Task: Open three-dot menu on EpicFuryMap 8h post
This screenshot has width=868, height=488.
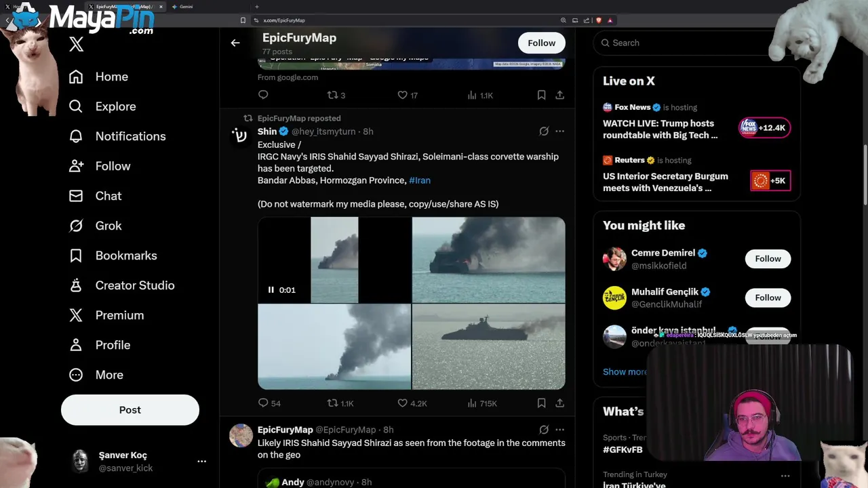Action: [x=559, y=430]
